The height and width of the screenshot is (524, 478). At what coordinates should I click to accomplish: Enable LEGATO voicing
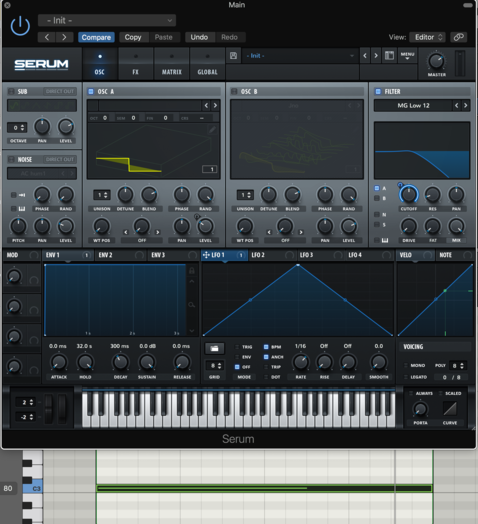click(406, 377)
